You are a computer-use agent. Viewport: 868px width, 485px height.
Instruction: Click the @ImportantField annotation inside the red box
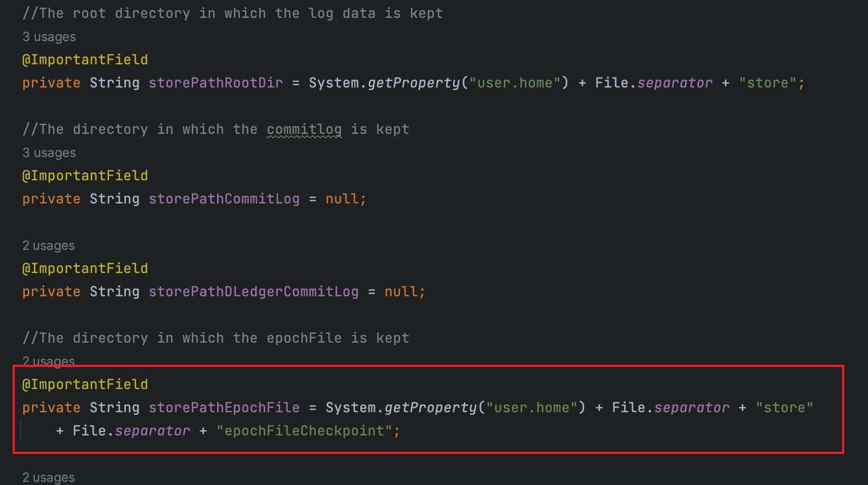85,384
